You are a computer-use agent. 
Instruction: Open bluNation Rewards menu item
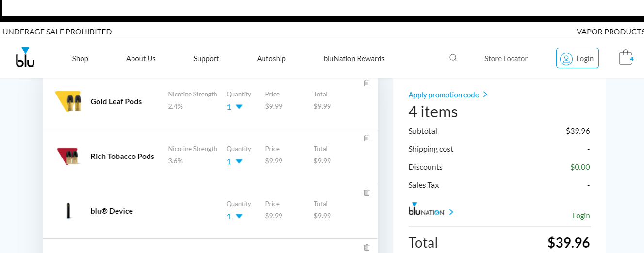point(354,59)
